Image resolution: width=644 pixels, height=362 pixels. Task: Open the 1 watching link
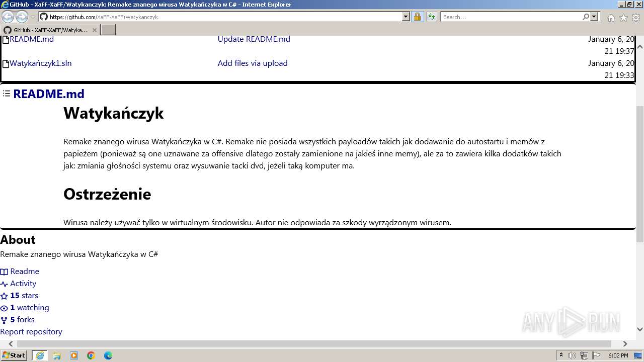[x=30, y=308]
